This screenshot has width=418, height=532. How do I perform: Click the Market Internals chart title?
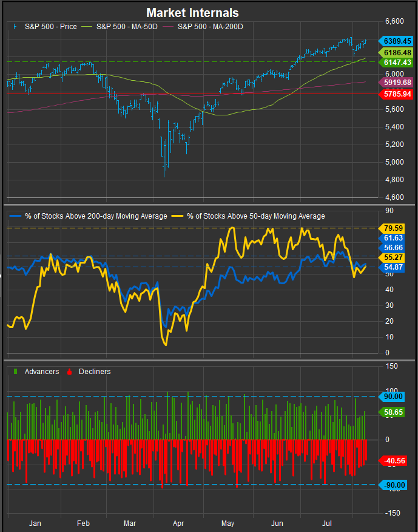192,12
